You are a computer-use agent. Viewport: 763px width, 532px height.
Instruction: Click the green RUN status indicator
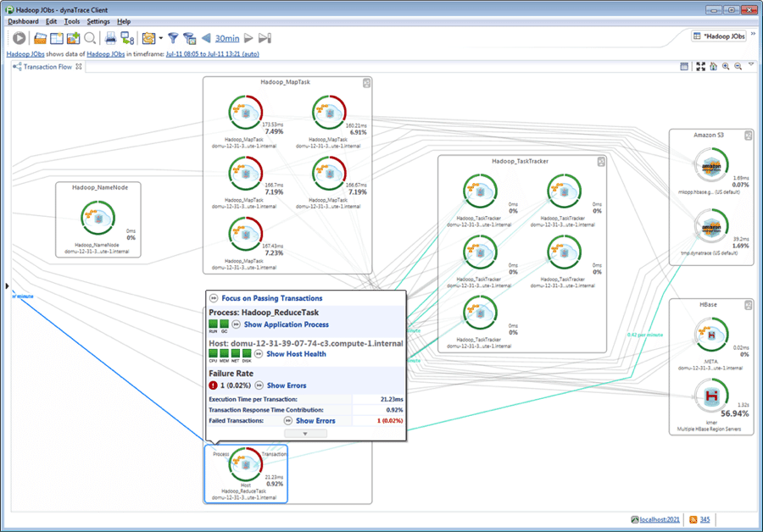(213, 324)
